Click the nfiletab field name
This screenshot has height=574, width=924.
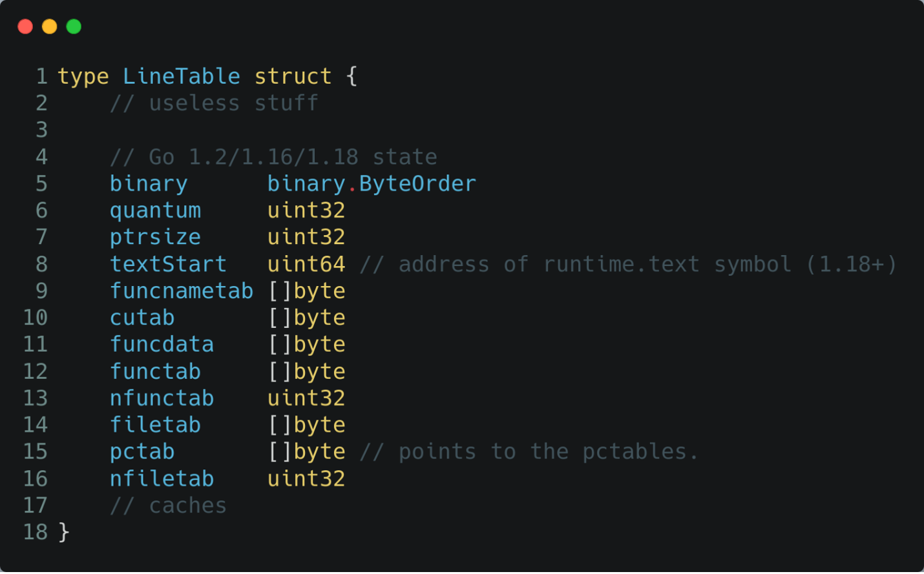(x=162, y=479)
